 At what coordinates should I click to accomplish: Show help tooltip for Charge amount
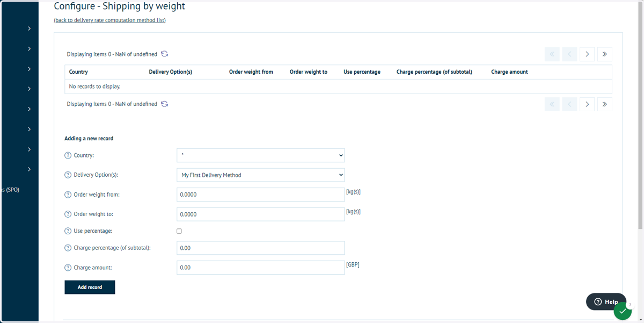(x=68, y=268)
